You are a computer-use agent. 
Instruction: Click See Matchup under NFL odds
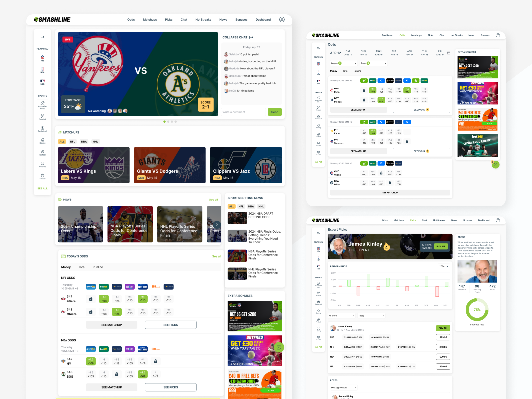112,325
